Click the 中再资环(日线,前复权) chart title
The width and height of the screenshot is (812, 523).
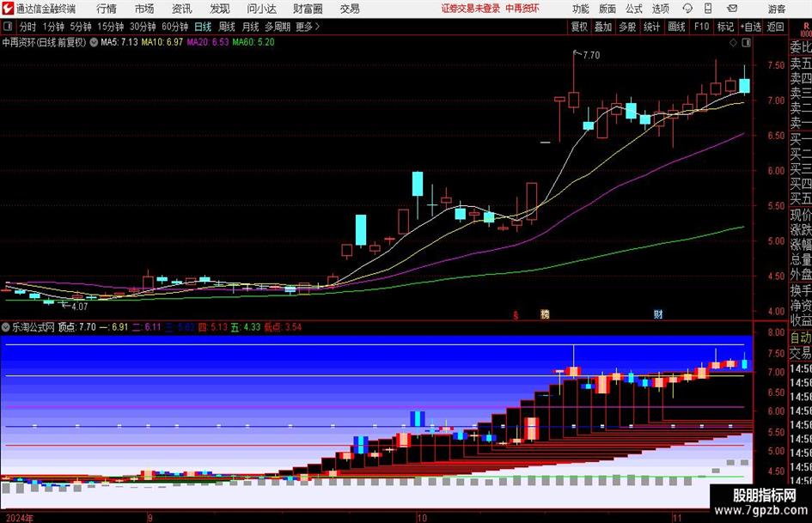pos(44,42)
